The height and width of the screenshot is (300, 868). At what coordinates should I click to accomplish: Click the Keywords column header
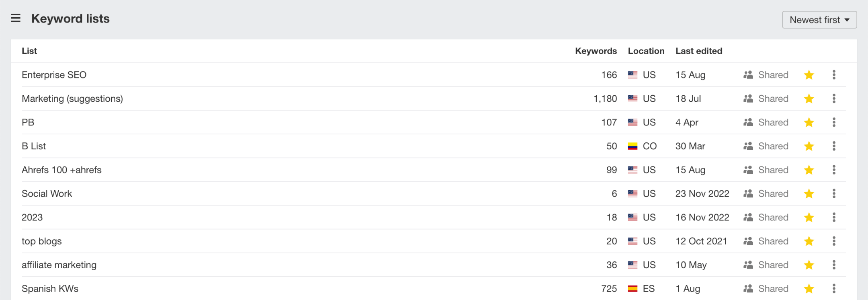[596, 51]
